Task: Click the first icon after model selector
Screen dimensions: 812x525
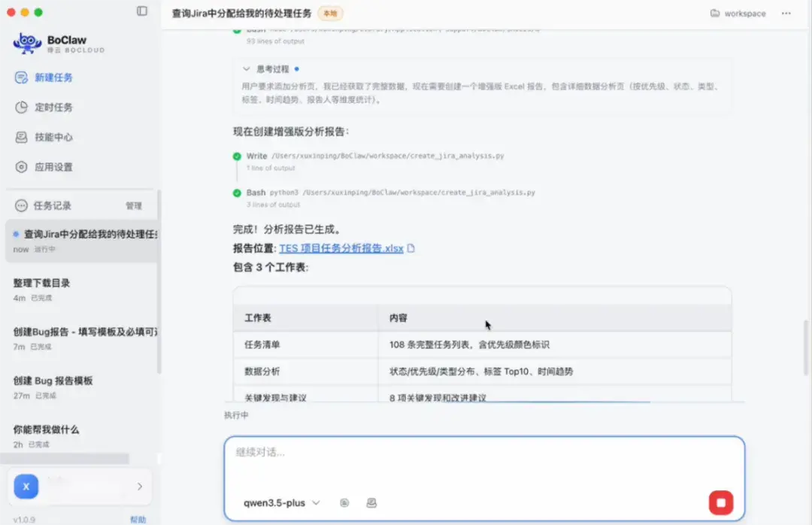Action: (x=344, y=502)
